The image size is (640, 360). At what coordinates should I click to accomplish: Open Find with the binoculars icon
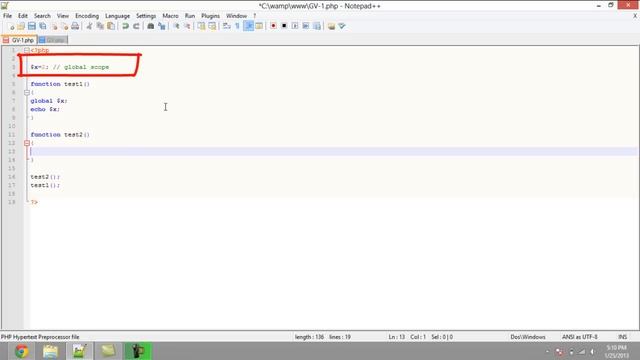click(x=151, y=26)
